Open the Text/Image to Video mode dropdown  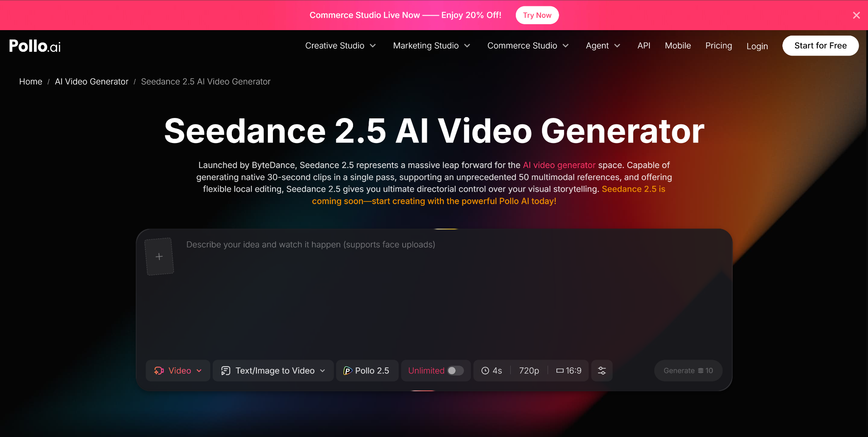pos(273,370)
